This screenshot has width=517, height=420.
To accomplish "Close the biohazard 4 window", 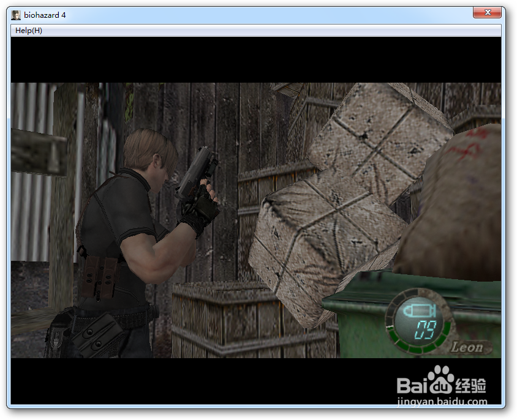I will click(x=488, y=12).
